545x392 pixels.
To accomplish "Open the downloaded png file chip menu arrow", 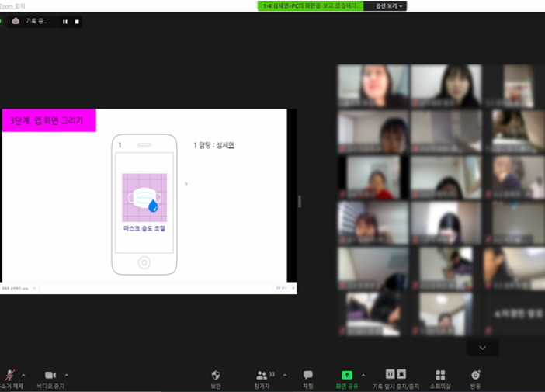I will (x=34, y=288).
